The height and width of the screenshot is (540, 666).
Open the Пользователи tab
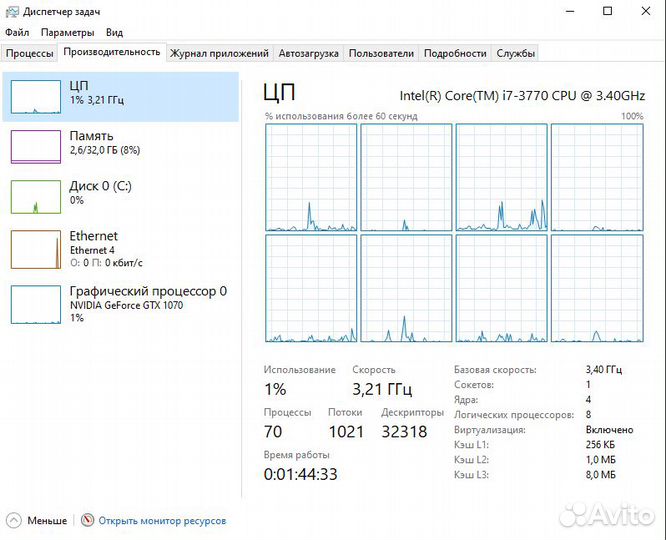click(381, 53)
